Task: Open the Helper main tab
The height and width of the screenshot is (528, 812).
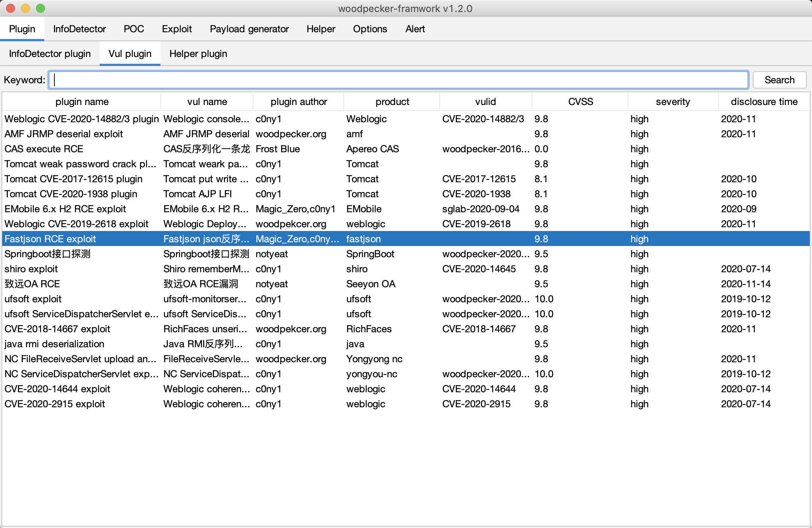Action: [321, 29]
